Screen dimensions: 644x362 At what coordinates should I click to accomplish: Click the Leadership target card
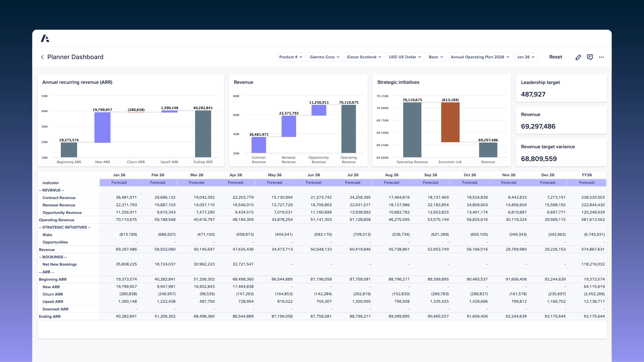[x=561, y=88]
